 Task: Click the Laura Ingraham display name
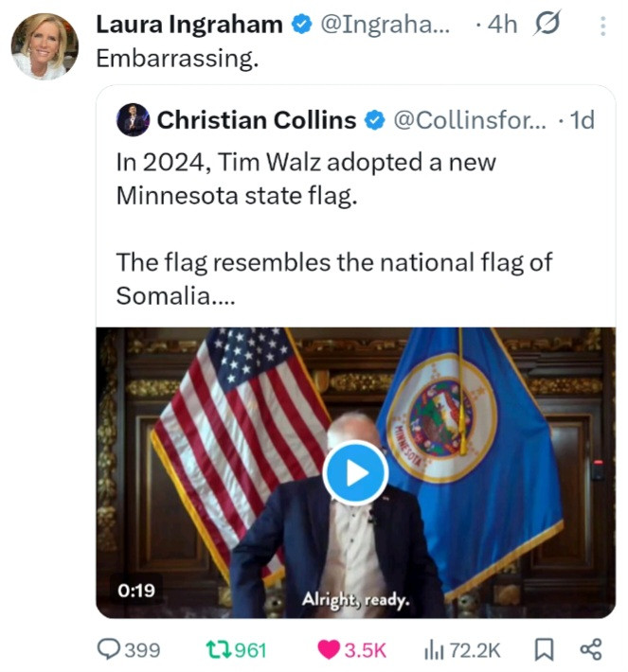click(x=189, y=26)
